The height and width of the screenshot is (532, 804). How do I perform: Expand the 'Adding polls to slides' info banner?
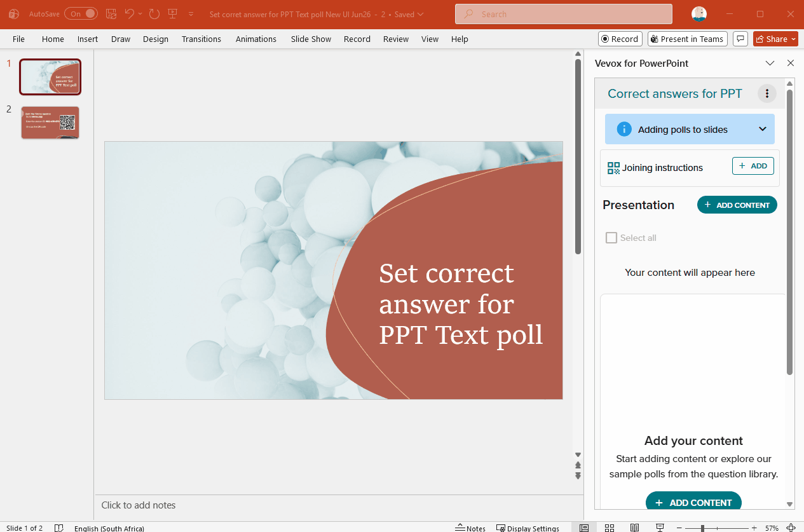(x=690, y=129)
